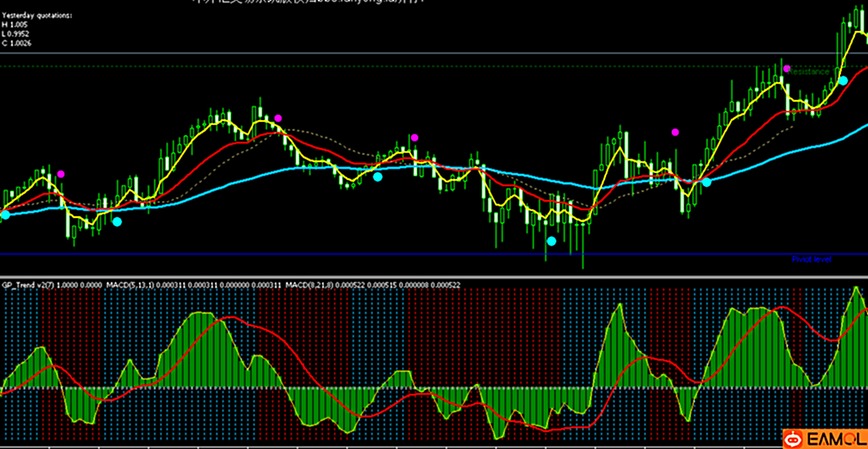Click the leftmost magenta signal dot
The width and height of the screenshot is (868, 449).
pyautogui.click(x=61, y=174)
